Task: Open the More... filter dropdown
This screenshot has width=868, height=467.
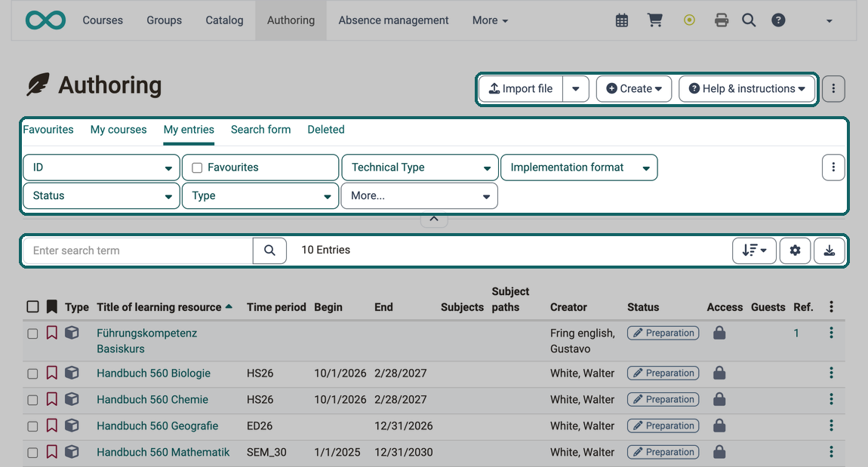Action: pos(420,196)
